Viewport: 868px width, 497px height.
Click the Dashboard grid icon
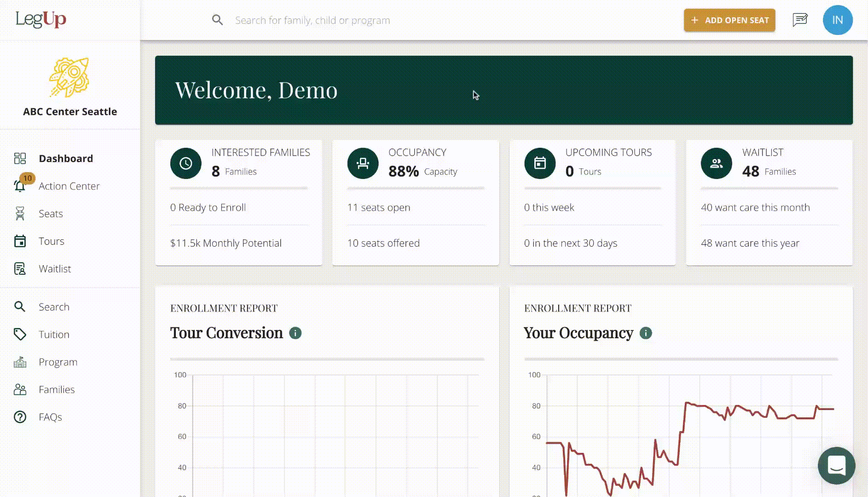(x=20, y=158)
